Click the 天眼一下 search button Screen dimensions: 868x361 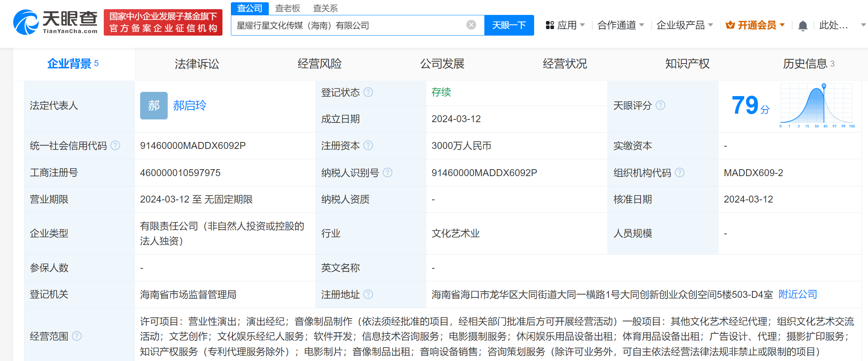coord(509,25)
